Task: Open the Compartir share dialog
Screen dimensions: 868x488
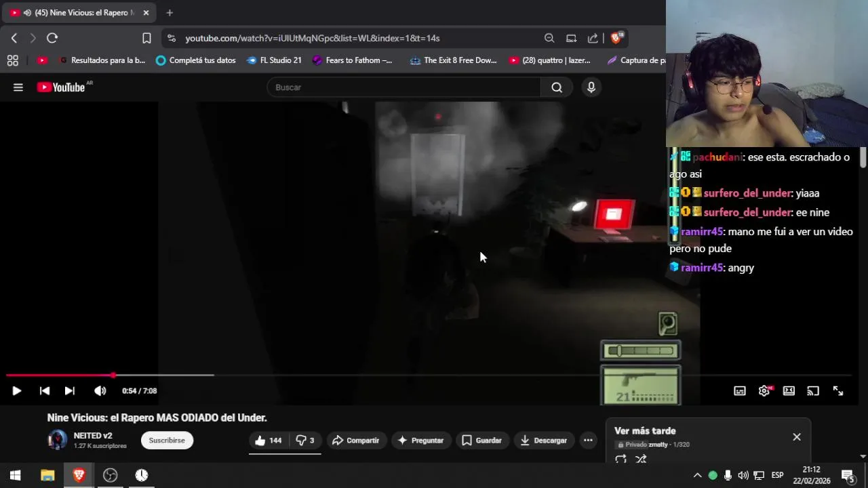Action: pos(356,441)
